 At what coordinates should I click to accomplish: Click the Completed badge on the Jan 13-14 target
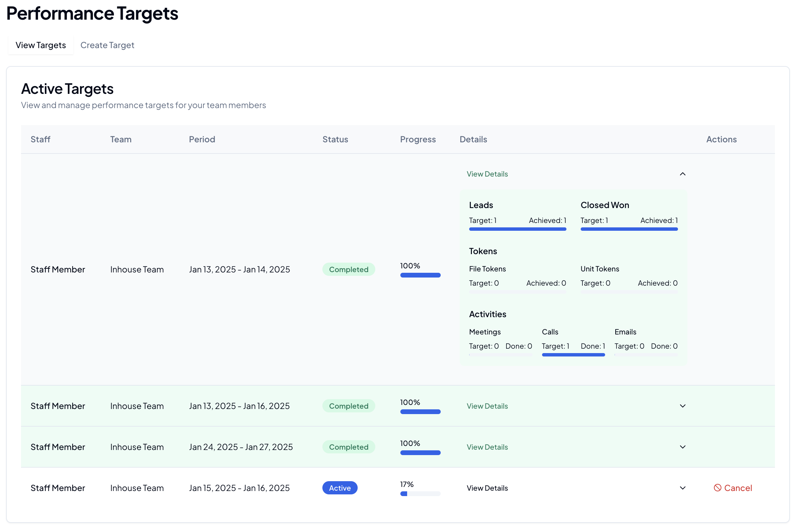[x=348, y=269]
